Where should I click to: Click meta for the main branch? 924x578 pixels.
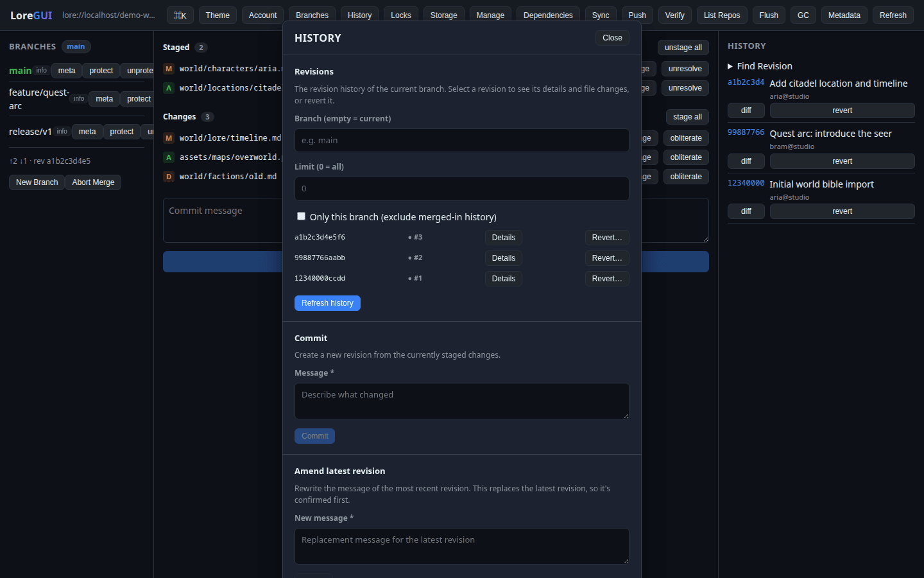pos(67,71)
